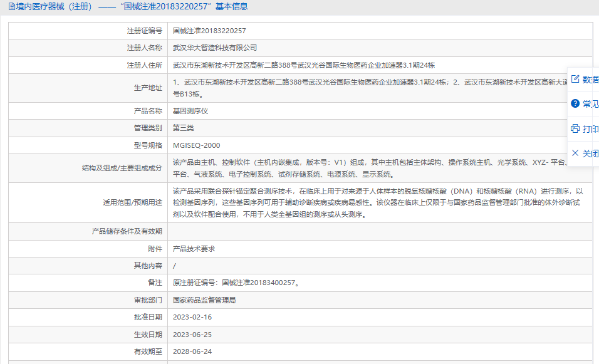Click approval date 2023-02-16
Image resolution: width=599 pixels, height=364 pixels.
(x=192, y=317)
